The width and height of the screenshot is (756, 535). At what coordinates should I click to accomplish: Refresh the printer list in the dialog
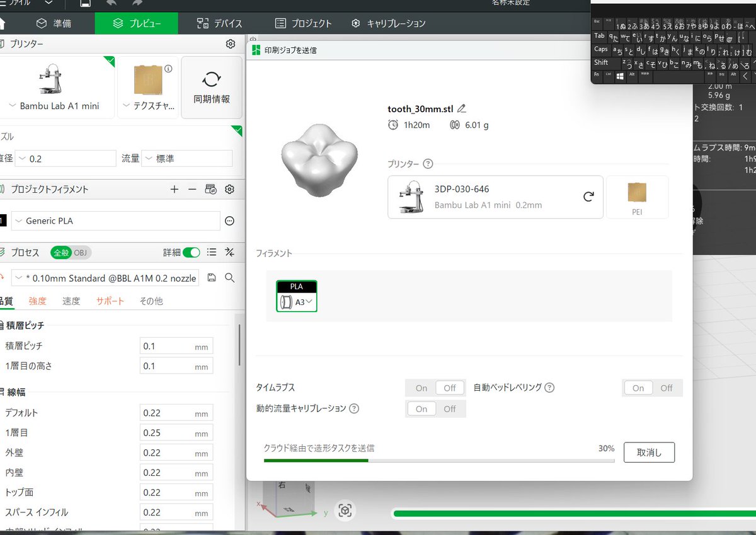(588, 197)
